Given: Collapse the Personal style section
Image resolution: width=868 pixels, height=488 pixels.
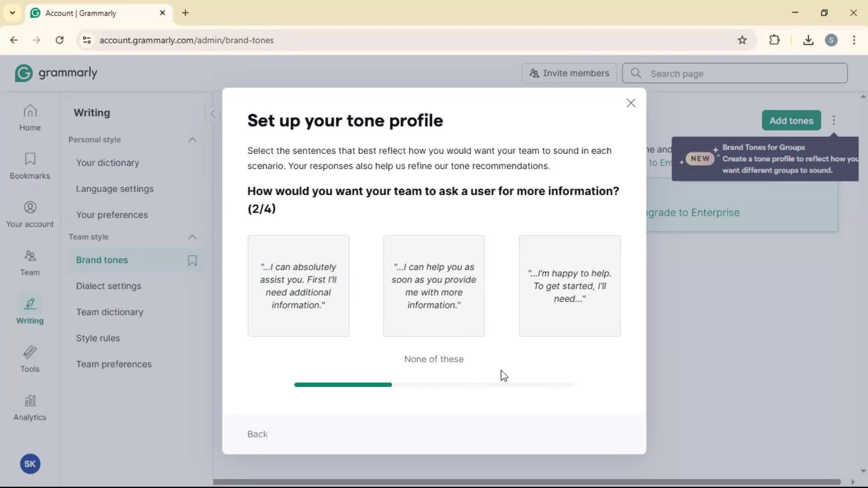Looking at the screenshot, I should coord(192,140).
